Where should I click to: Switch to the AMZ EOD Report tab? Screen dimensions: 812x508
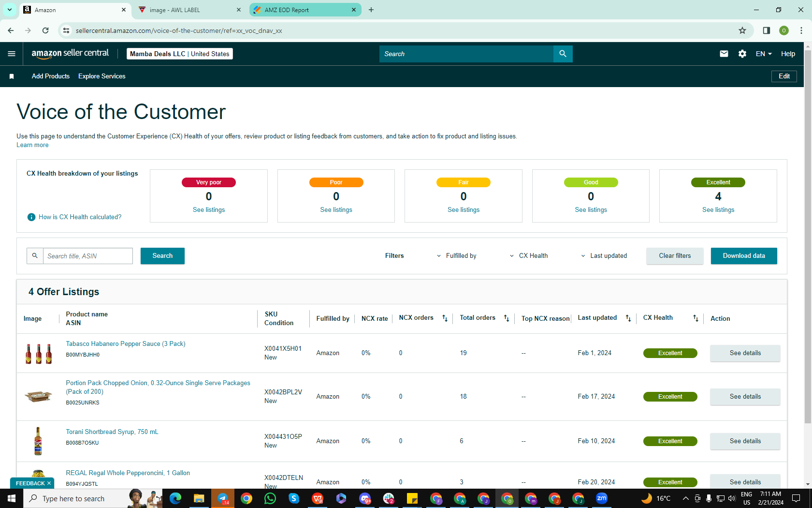pyautogui.click(x=305, y=10)
